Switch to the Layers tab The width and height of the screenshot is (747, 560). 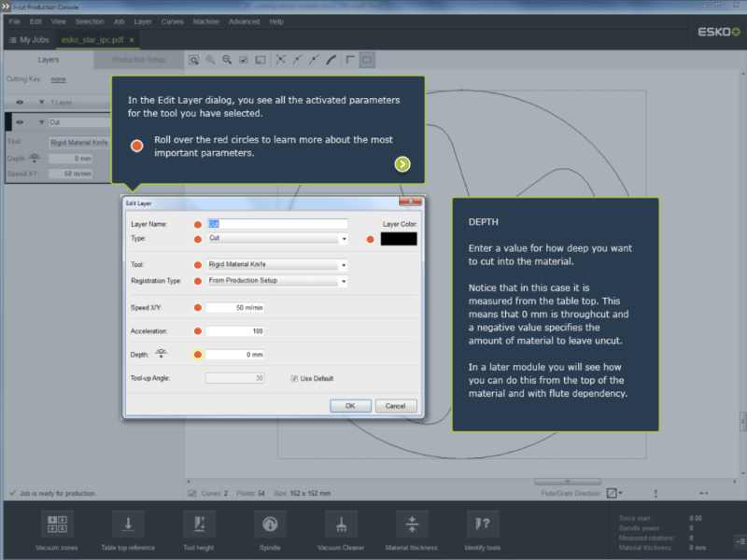click(x=49, y=60)
